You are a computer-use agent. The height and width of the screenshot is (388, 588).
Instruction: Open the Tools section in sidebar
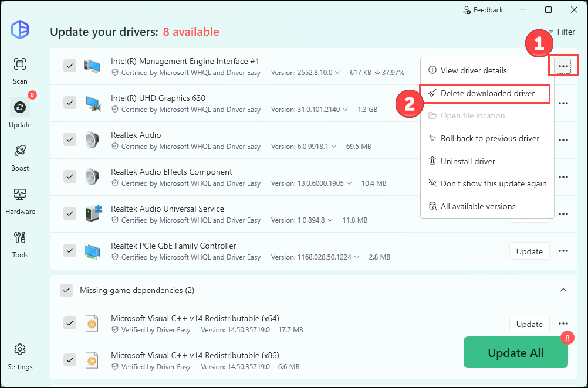click(x=20, y=243)
